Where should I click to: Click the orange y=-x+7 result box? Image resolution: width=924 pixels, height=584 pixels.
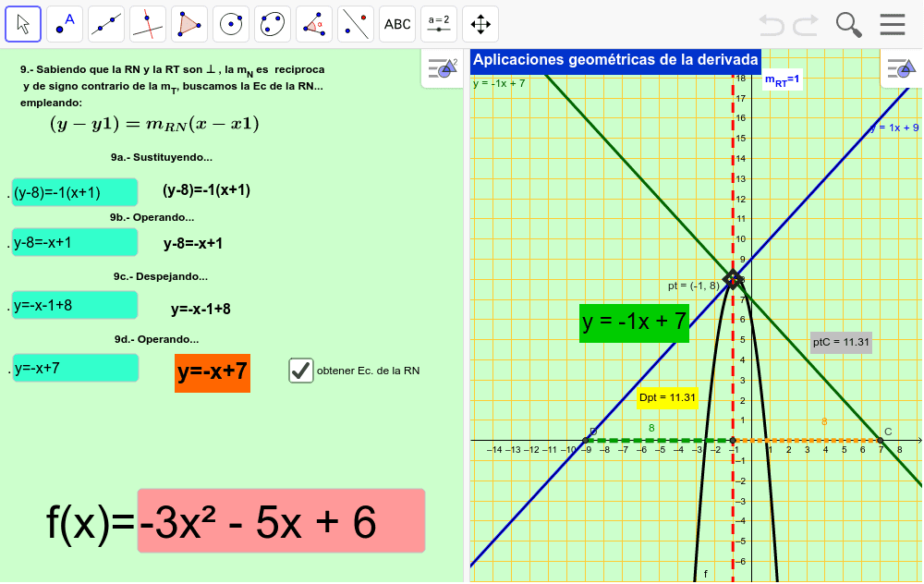pyautogui.click(x=213, y=373)
